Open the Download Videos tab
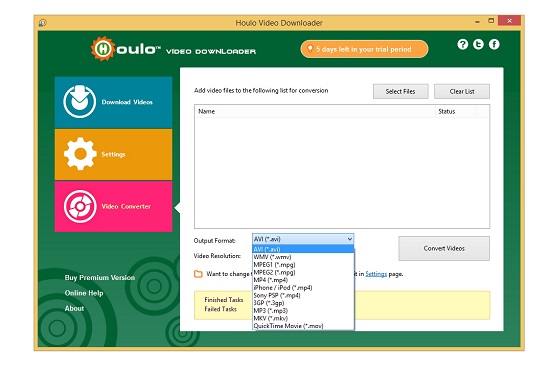 coord(113,102)
